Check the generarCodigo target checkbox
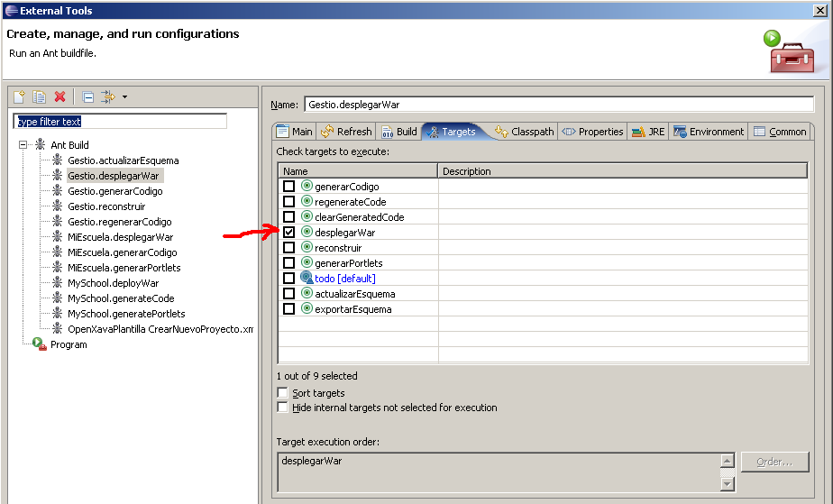 pyautogui.click(x=289, y=187)
